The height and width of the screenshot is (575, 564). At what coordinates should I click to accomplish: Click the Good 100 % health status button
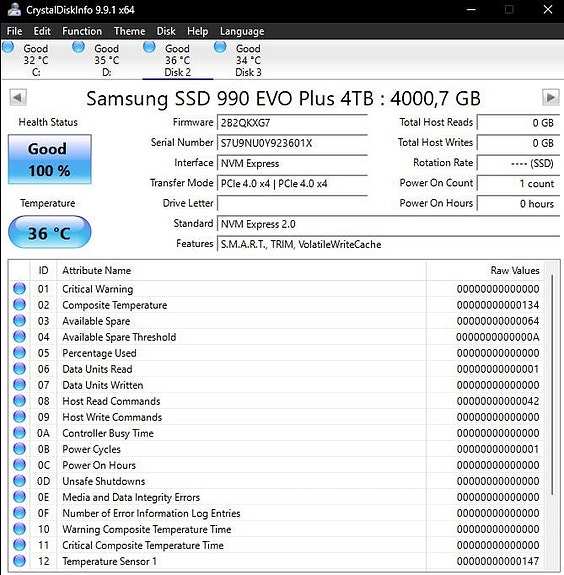[50, 159]
